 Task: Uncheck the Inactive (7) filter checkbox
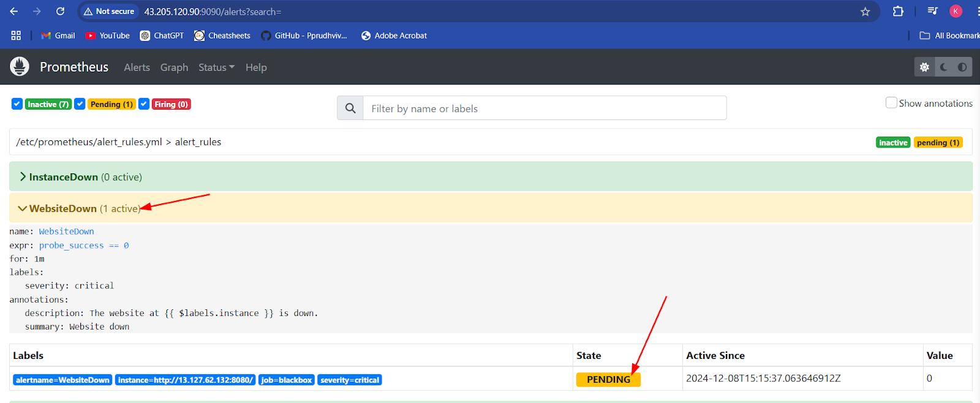tap(17, 104)
